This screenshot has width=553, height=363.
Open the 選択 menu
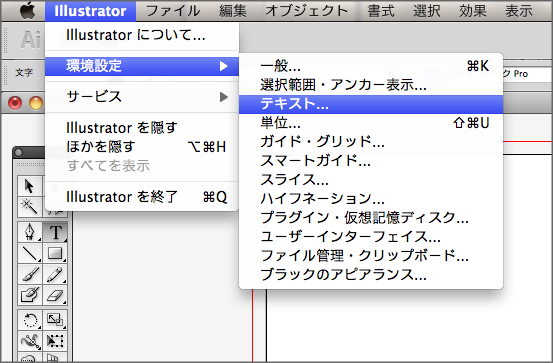click(x=427, y=11)
